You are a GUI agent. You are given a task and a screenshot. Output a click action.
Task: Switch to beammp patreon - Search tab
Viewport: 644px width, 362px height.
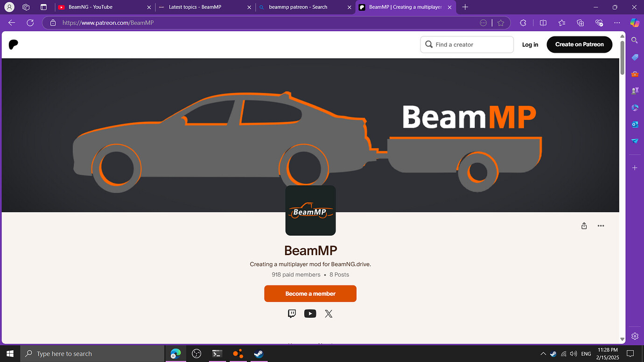[305, 7]
